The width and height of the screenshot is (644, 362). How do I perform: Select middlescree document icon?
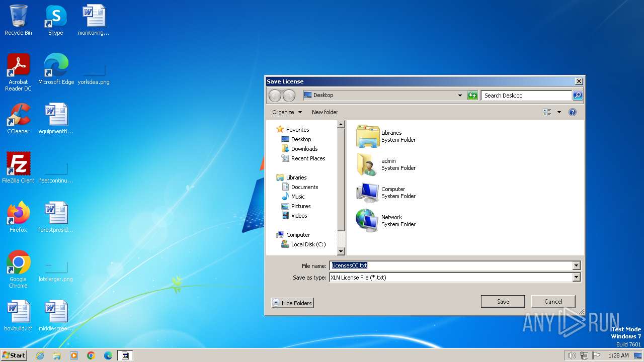click(x=56, y=316)
